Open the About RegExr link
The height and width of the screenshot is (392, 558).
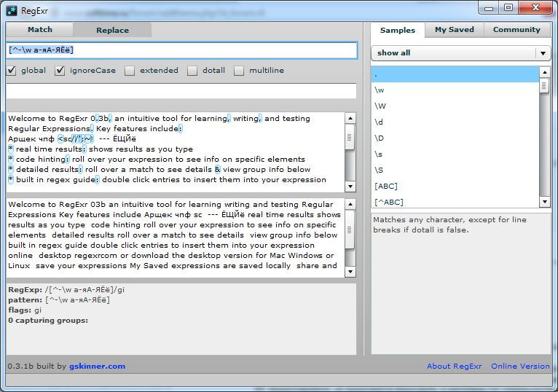[x=454, y=366]
